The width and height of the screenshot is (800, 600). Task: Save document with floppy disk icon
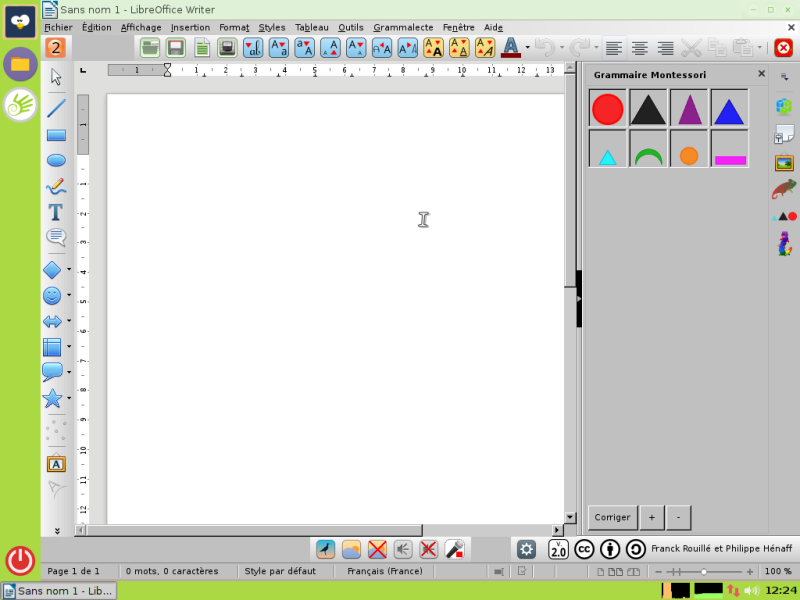tap(176, 48)
